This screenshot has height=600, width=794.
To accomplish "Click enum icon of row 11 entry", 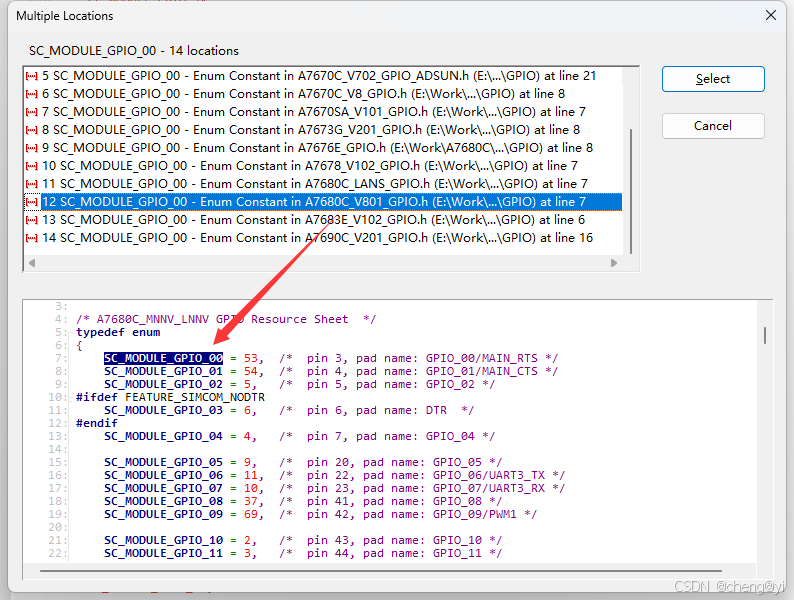I will click(31, 184).
